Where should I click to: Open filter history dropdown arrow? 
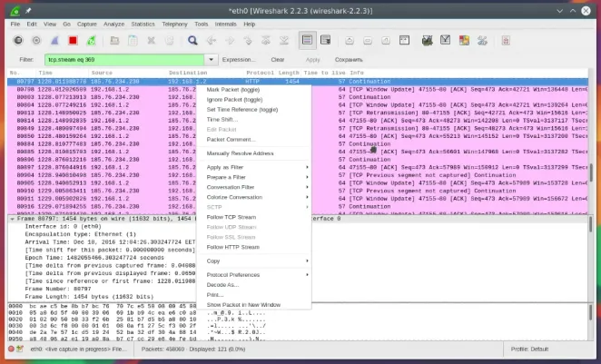[x=212, y=60]
